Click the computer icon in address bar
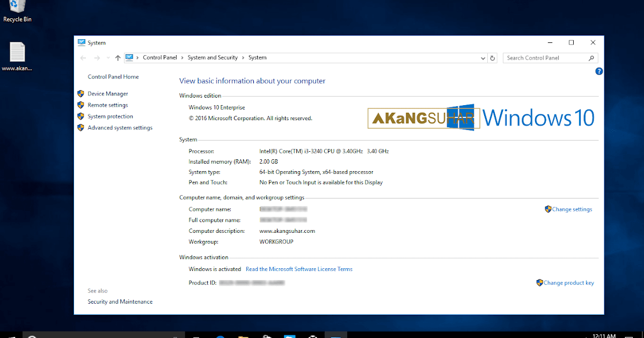The height and width of the screenshot is (338, 644). click(x=129, y=57)
